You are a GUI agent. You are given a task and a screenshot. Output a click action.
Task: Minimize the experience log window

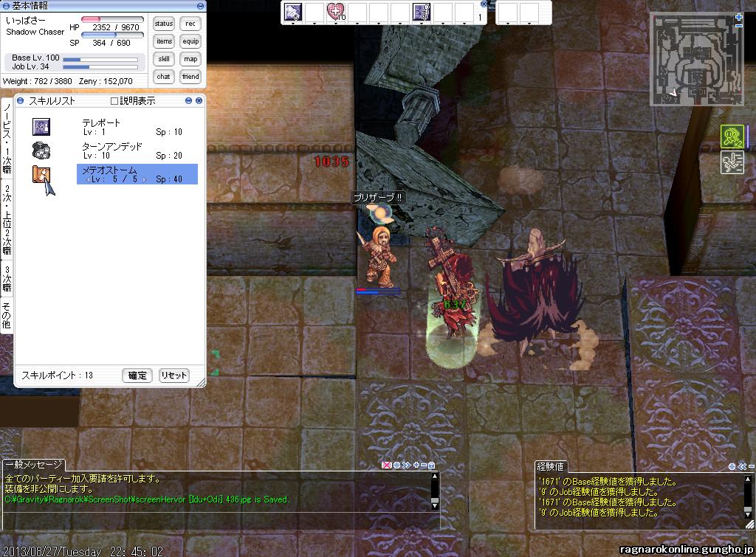pos(751,466)
